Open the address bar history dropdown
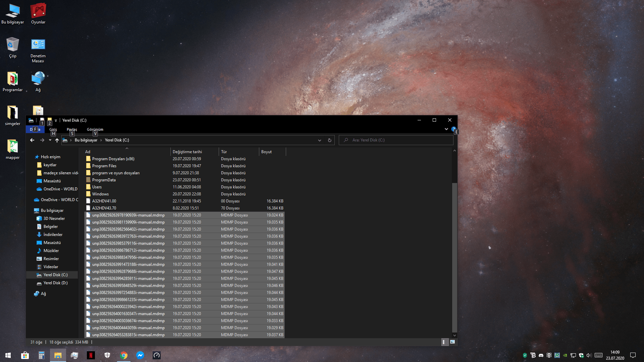 click(319, 140)
